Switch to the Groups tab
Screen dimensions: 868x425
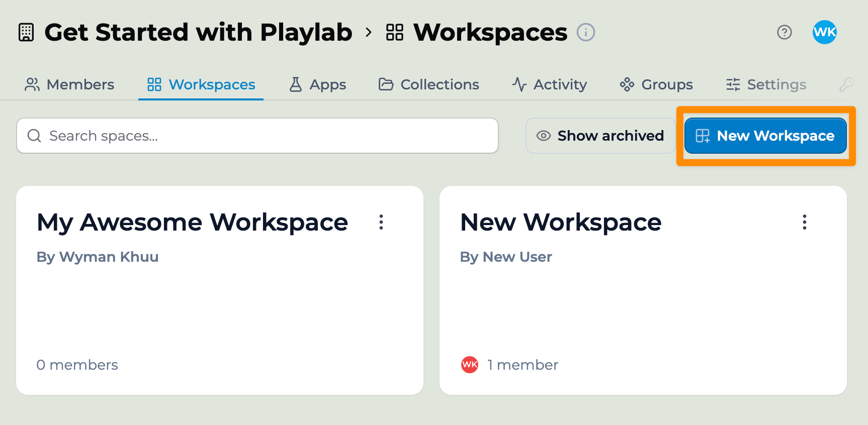click(x=656, y=84)
